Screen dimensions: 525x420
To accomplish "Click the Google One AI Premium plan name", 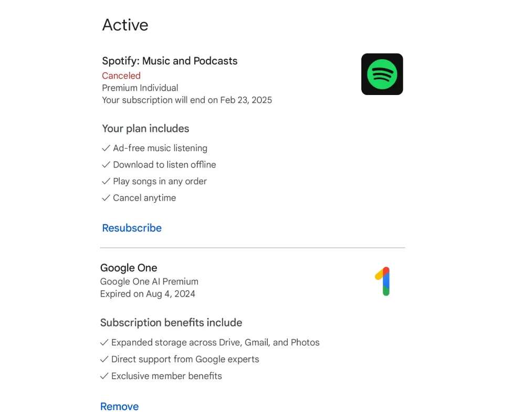I will pyautogui.click(x=149, y=281).
